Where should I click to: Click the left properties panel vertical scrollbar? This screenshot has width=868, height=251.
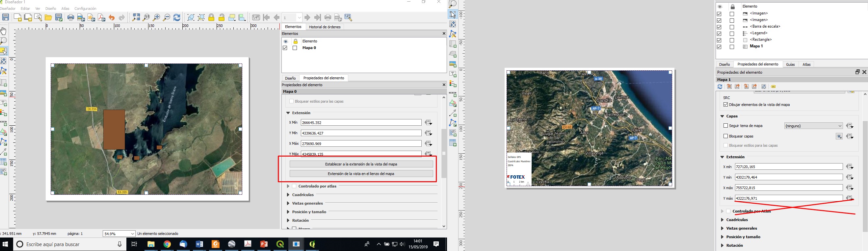click(444, 154)
